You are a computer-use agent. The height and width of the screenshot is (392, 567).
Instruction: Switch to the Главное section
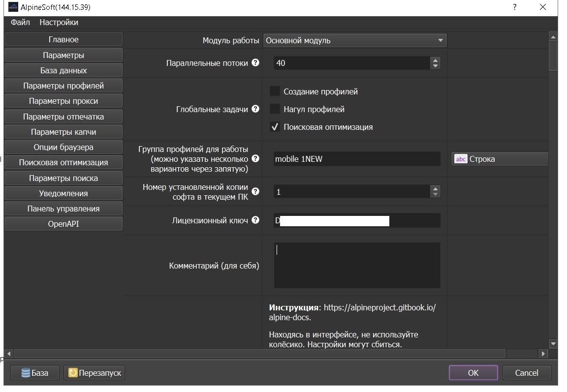(x=63, y=39)
